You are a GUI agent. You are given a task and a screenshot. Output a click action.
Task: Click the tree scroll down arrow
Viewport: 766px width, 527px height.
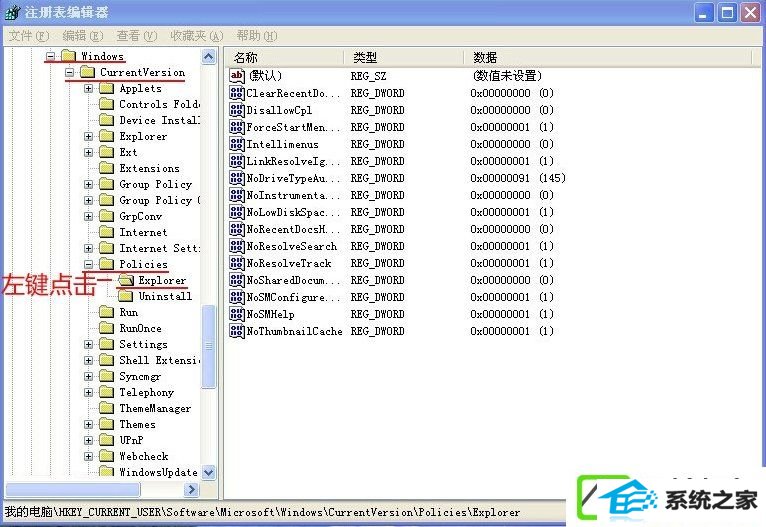click(209, 472)
